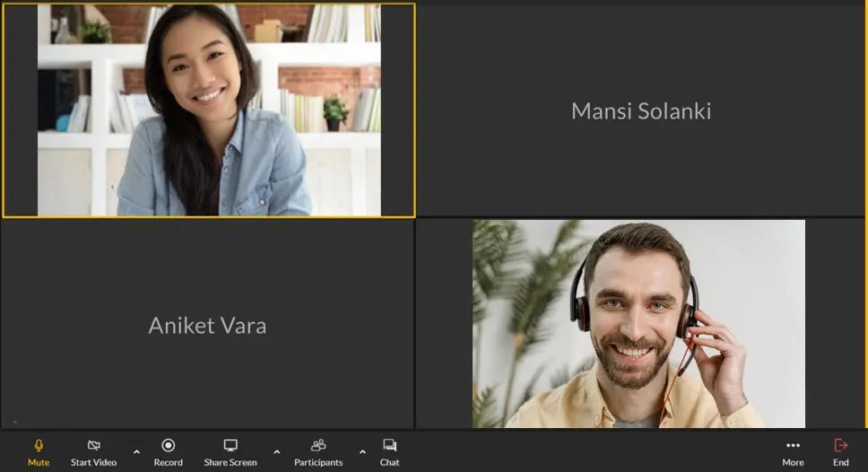This screenshot has width=868, height=472.
Task: Start recording with the Record icon
Action: click(169, 445)
